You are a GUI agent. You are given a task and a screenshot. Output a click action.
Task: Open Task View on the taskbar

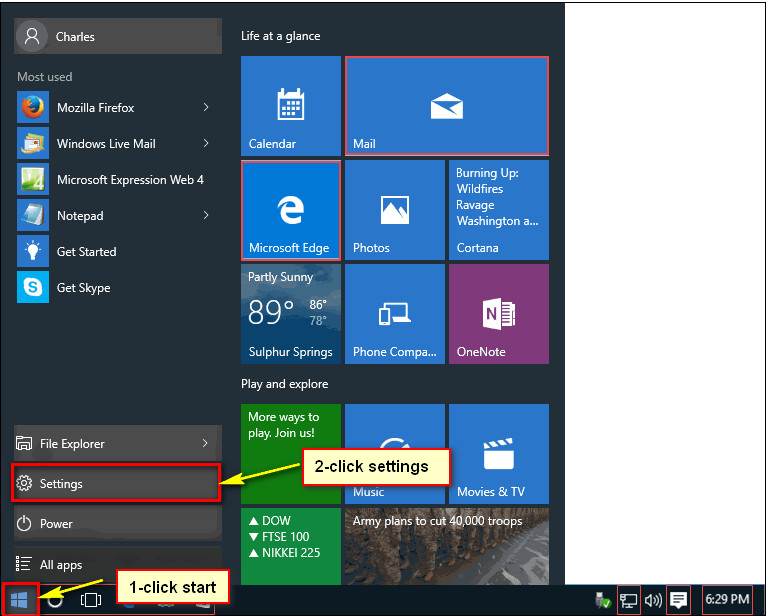[x=90, y=600]
